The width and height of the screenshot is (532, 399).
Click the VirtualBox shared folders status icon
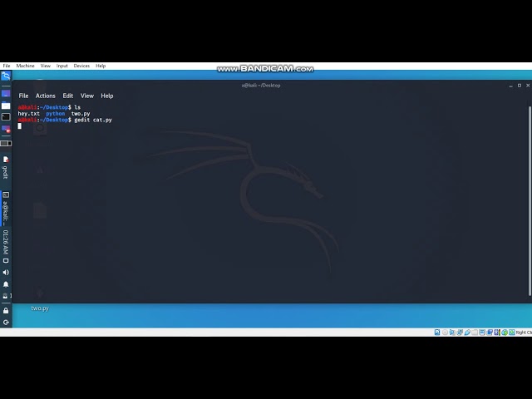[475, 332]
